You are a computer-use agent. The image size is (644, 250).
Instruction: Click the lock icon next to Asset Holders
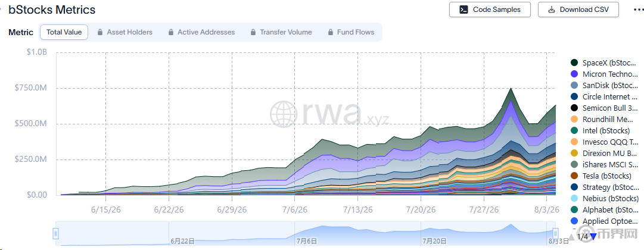(100, 32)
